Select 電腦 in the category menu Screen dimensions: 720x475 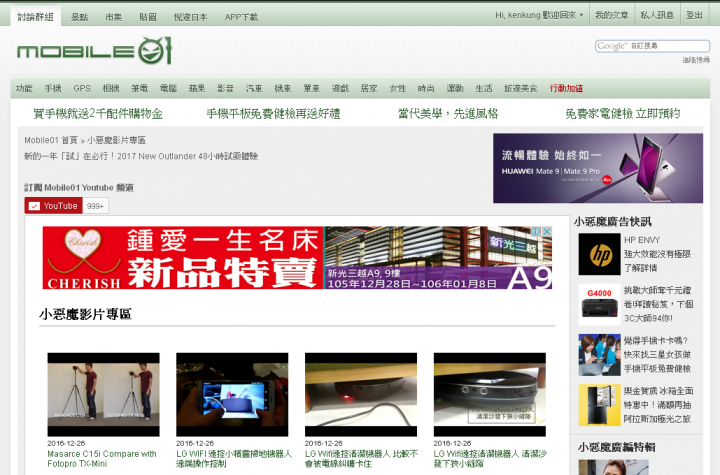click(168, 88)
